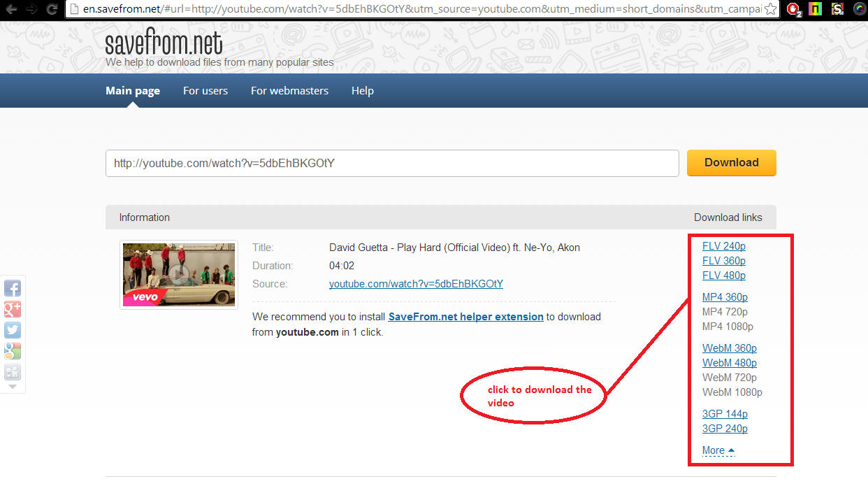
Task: Download the FLV 360p version
Action: 724,261
